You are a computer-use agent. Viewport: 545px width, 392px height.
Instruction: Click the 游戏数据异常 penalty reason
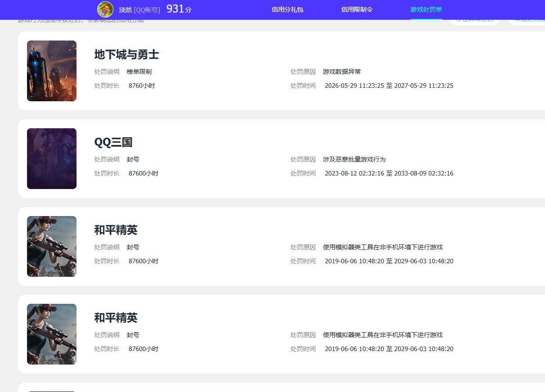[x=342, y=72]
